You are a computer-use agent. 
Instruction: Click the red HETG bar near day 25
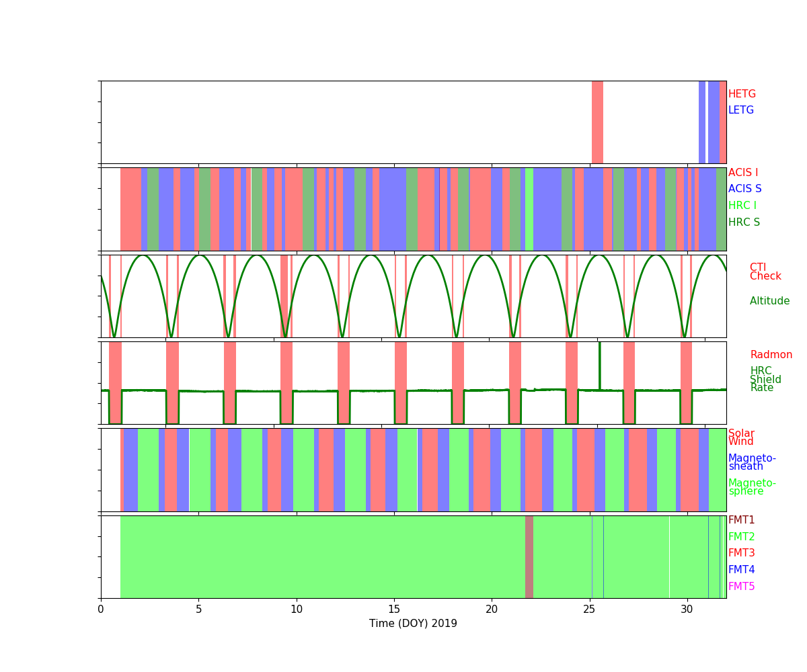coord(597,122)
